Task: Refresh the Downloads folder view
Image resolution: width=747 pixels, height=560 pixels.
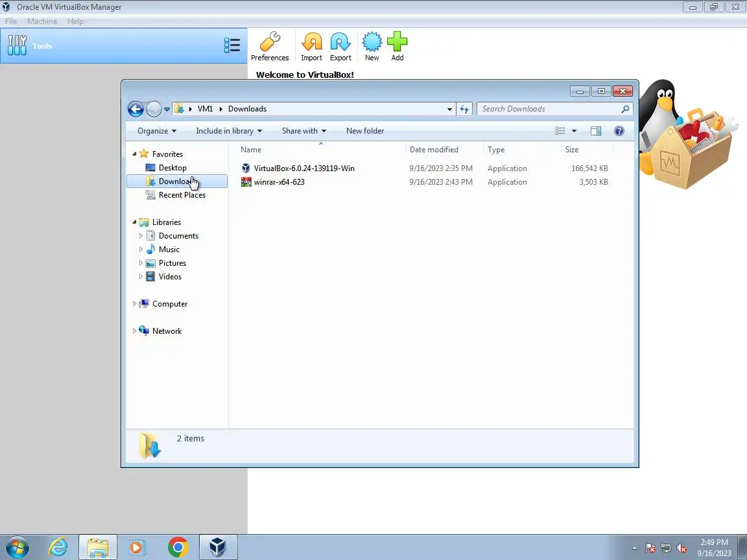Action: pos(464,109)
